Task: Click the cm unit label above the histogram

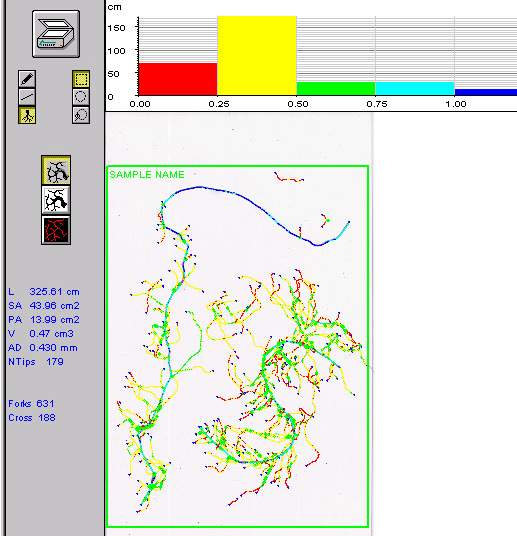Action: coord(114,7)
